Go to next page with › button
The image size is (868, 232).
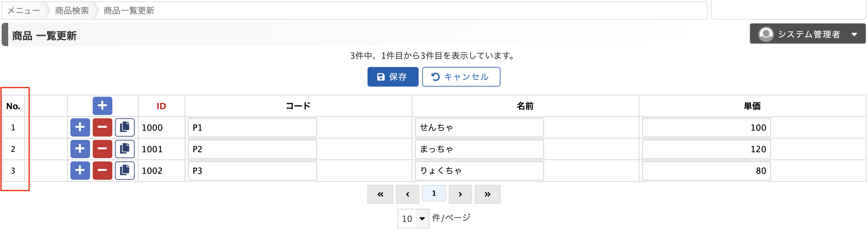(x=460, y=194)
